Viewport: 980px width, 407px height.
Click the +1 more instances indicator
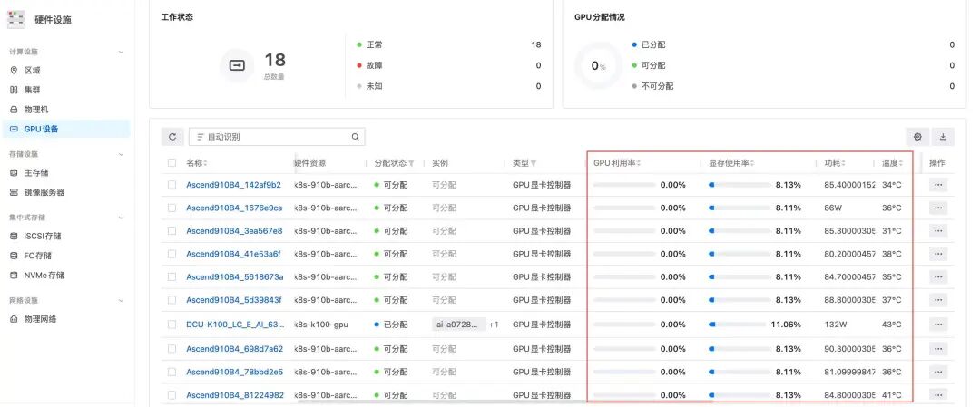pos(494,325)
